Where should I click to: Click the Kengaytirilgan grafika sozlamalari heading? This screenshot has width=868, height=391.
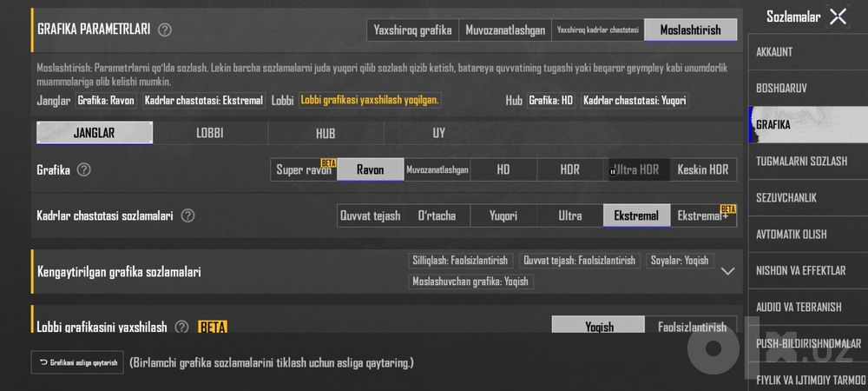click(119, 272)
